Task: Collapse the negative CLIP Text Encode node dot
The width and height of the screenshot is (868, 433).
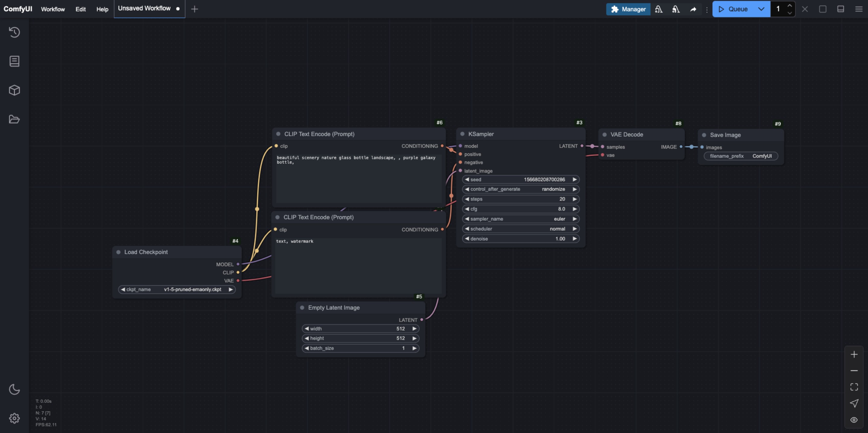Action: tap(277, 217)
